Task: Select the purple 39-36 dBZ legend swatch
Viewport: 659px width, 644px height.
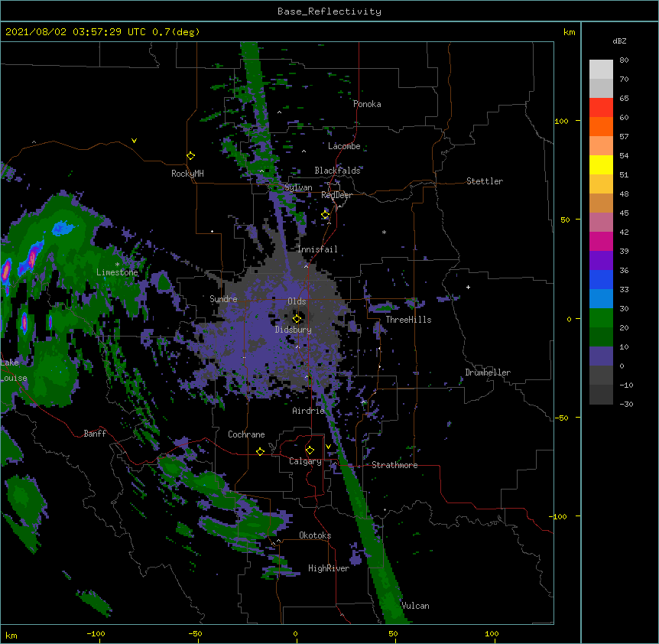Action: 601,261
